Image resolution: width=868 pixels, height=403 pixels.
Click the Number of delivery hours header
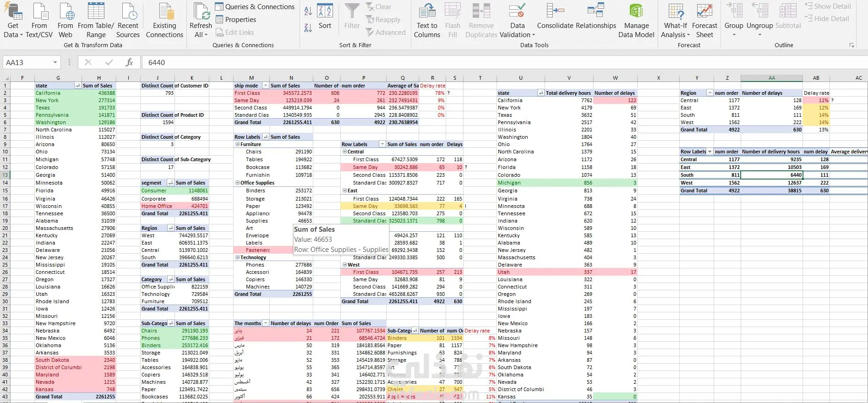(x=771, y=152)
